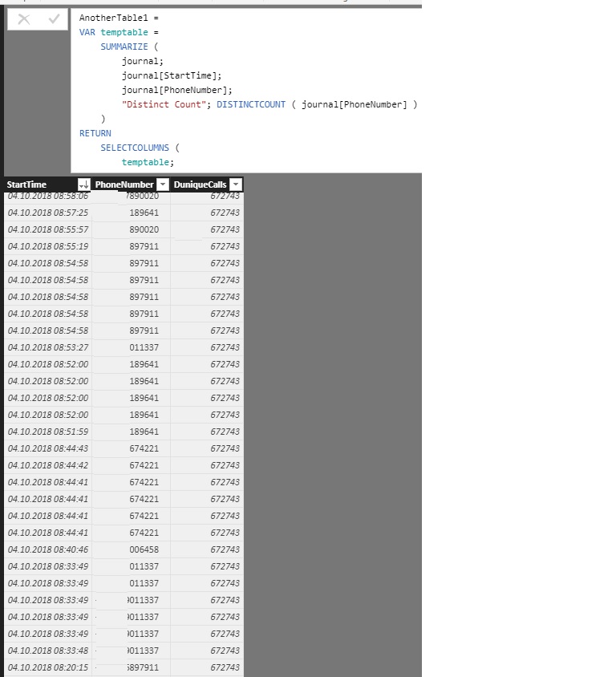
Task: Select phone number 006458 cell
Action: [132, 549]
